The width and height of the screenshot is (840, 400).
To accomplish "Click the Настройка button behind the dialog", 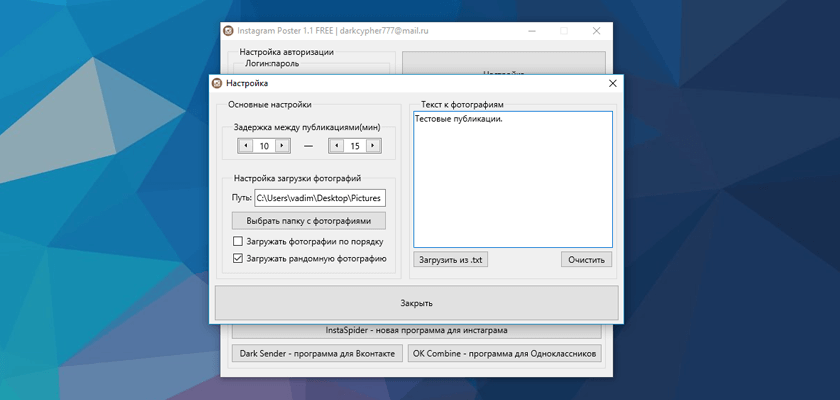I will pyautogui.click(x=504, y=63).
